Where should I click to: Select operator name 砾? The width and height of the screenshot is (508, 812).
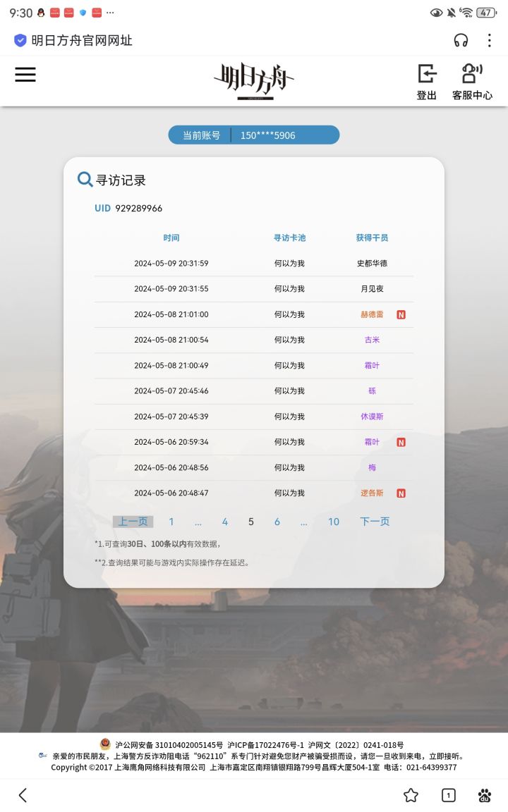[x=372, y=391]
